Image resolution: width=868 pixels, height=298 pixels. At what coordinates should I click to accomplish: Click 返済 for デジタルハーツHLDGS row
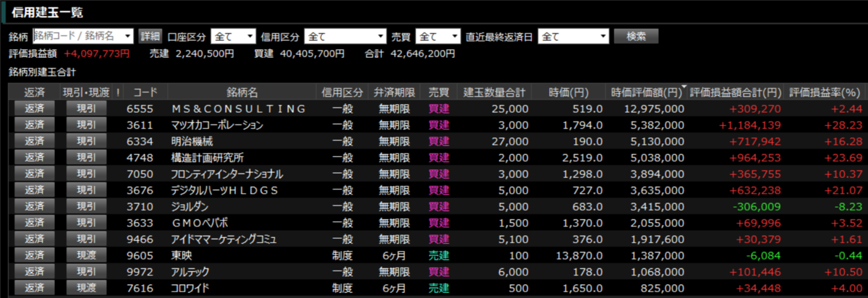pos(34,190)
